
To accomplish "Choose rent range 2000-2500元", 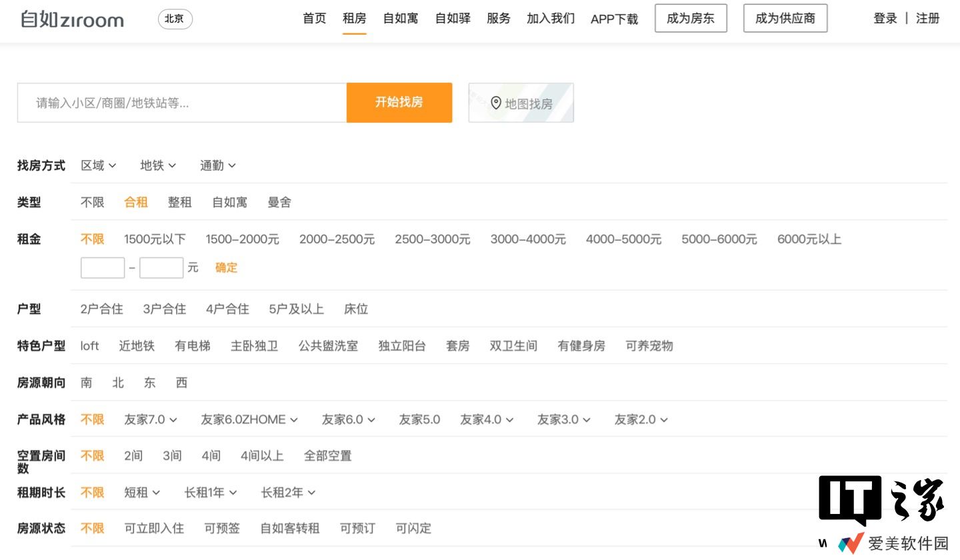I will pyautogui.click(x=337, y=239).
